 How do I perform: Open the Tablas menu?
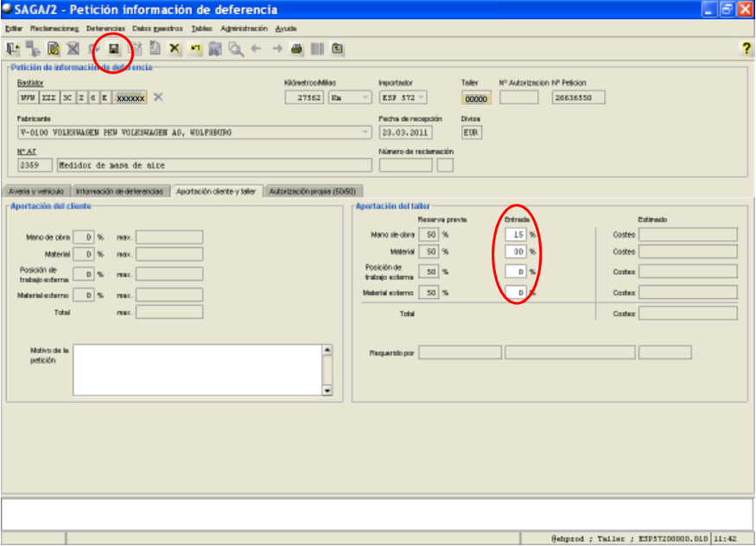point(201,29)
